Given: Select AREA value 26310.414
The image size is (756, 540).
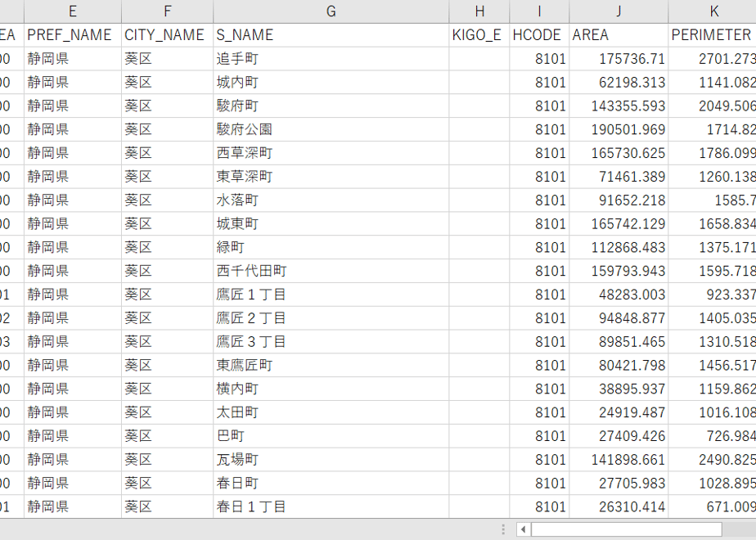Looking at the screenshot, I should click(x=619, y=507).
